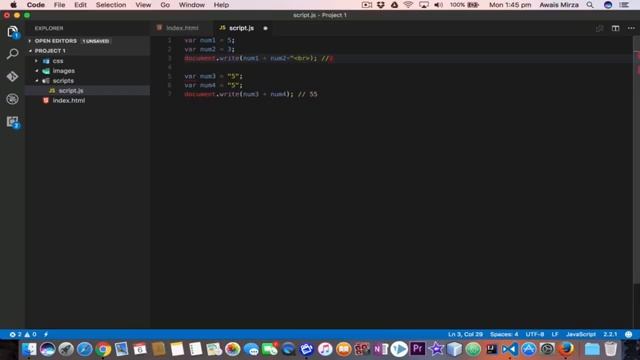
Task: Open the Extensions view icon
Action: point(13,122)
